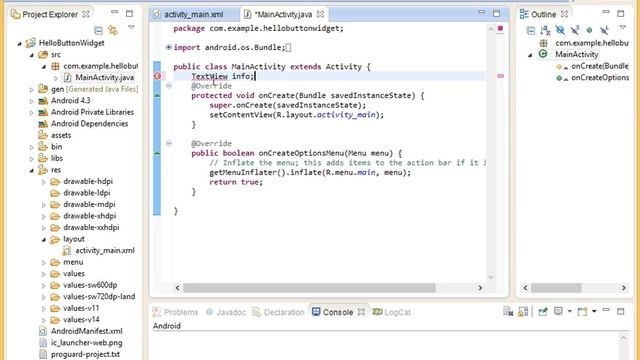
Task: Toggle Pin Console button
Action: 542,312
